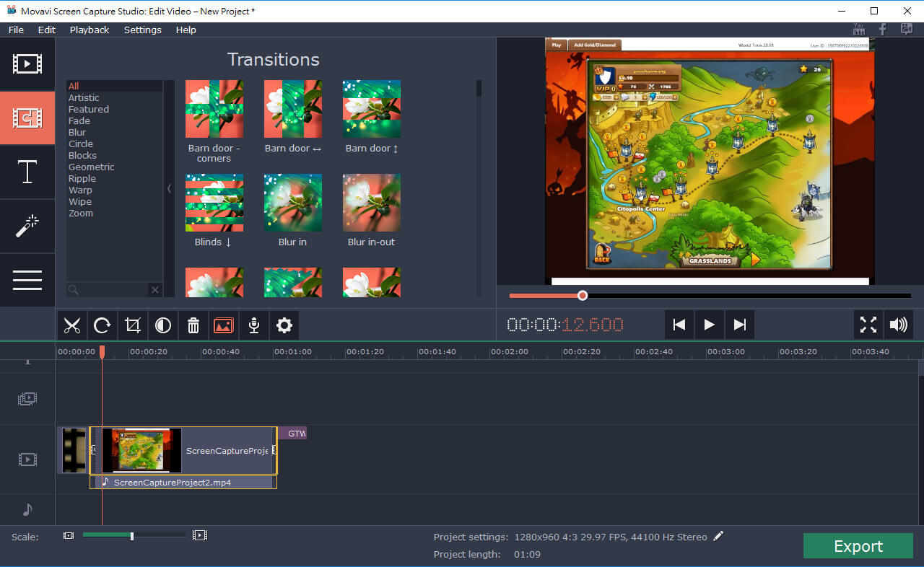Click the timeline Scale zoom slider
The image size is (924, 567).
132,535
